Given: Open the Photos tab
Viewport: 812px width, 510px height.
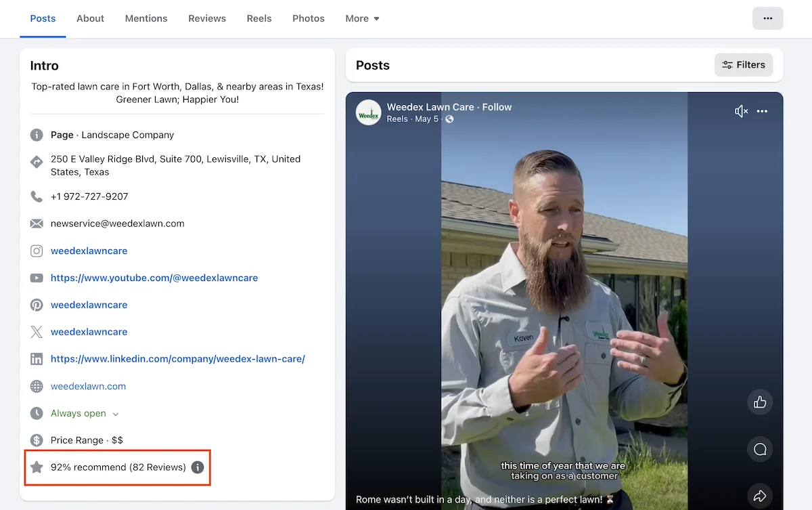Looking at the screenshot, I should [309, 18].
